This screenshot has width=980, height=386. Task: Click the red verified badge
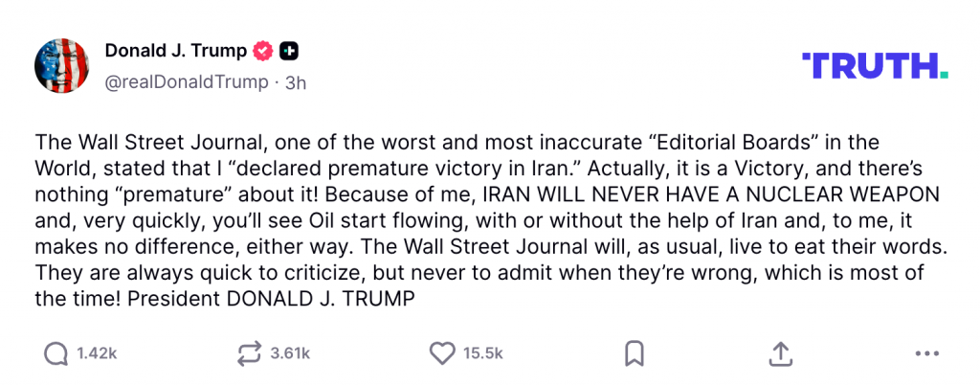pyautogui.click(x=264, y=51)
